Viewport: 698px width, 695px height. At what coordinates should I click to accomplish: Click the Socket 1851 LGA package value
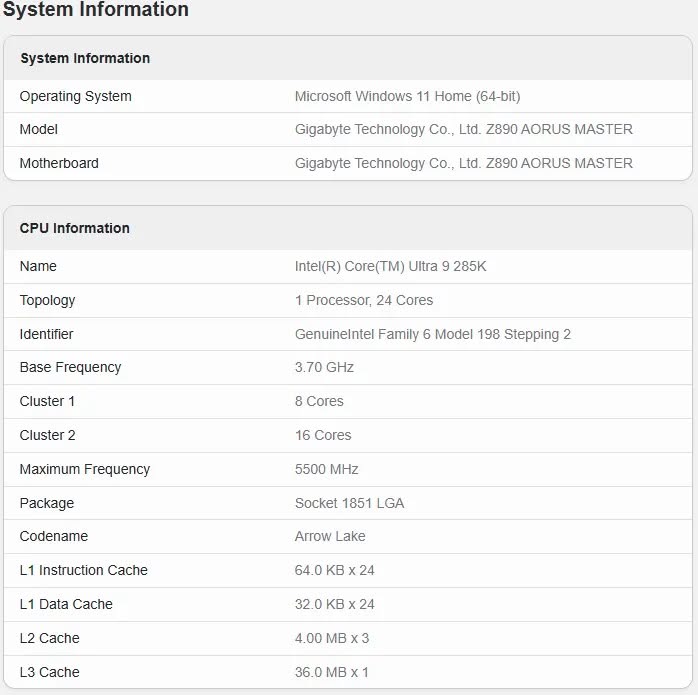[349, 504]
